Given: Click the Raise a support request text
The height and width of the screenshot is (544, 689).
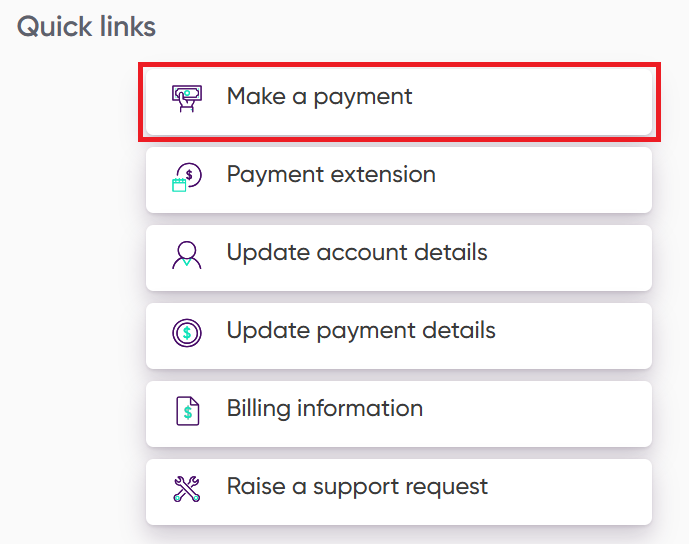Looking at the screenshot, I should pos(357,487).
